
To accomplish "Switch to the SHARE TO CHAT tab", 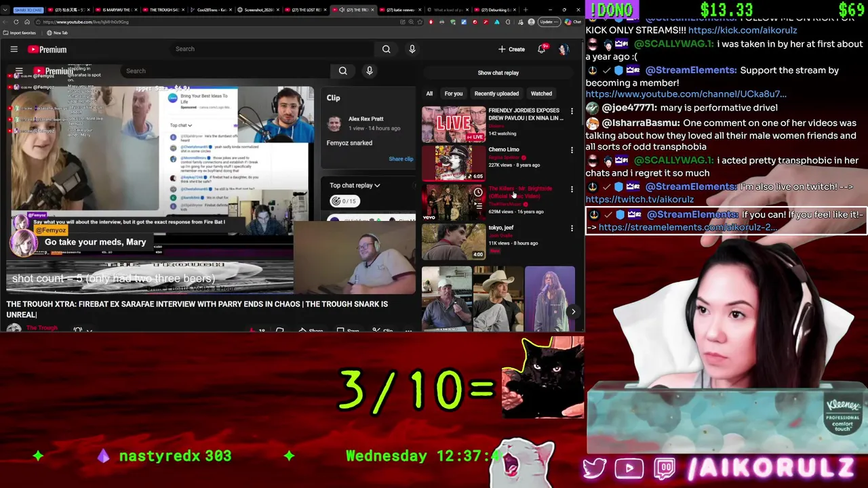I will pos(28,9).
